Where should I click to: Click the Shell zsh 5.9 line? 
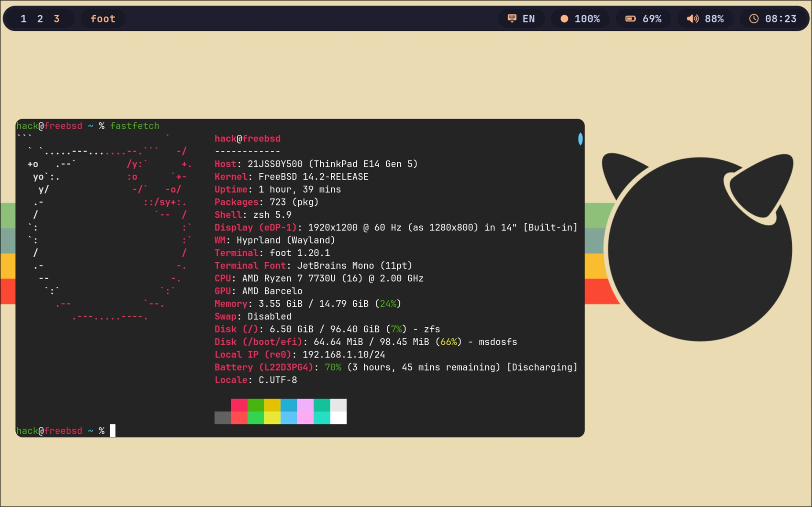click(253, 215)
